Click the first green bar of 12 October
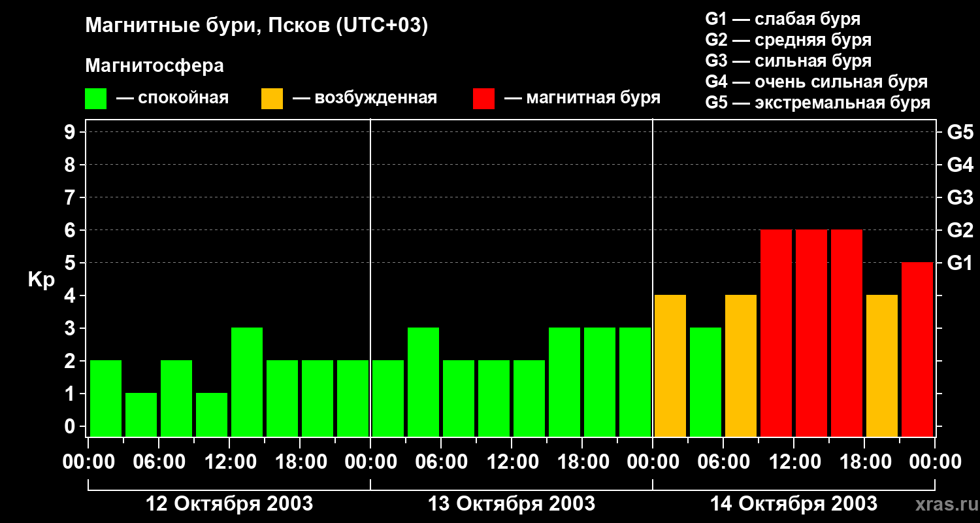 pyautogui.click(x=106, y=398)
